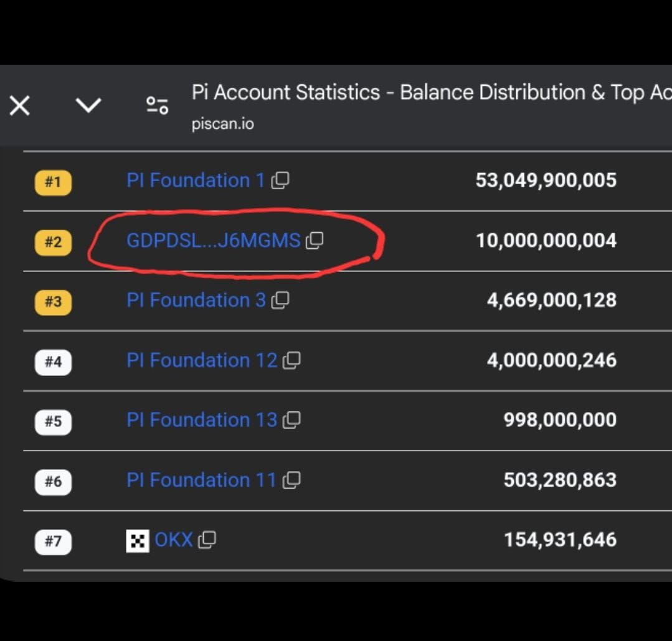The image size is (672, 641).
Task: Open PI Foundation 13 account
Action: pos(202,419)
